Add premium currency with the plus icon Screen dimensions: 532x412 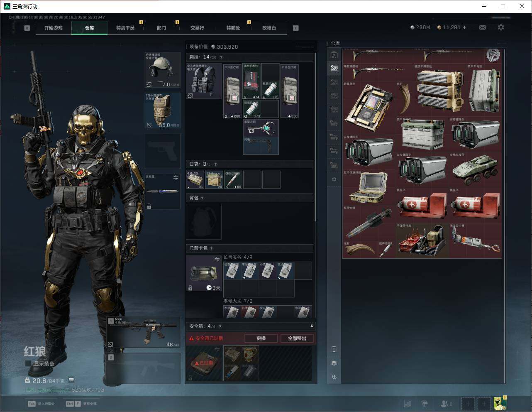point(464,27)
